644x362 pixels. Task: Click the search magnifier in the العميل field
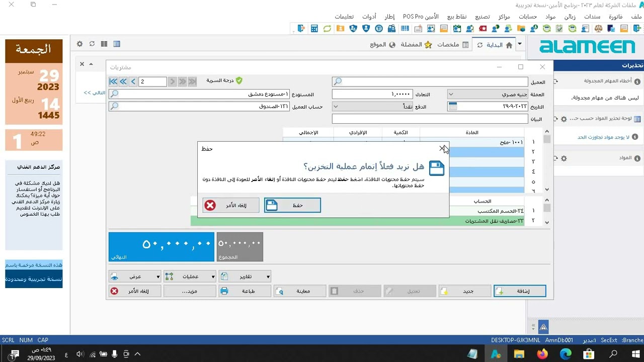(338, 81)
